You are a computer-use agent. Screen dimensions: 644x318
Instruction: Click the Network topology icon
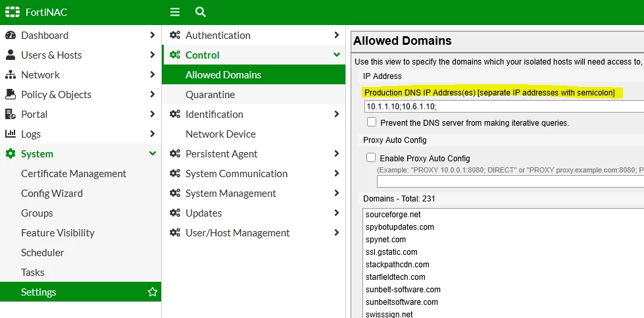coord(11,75)
